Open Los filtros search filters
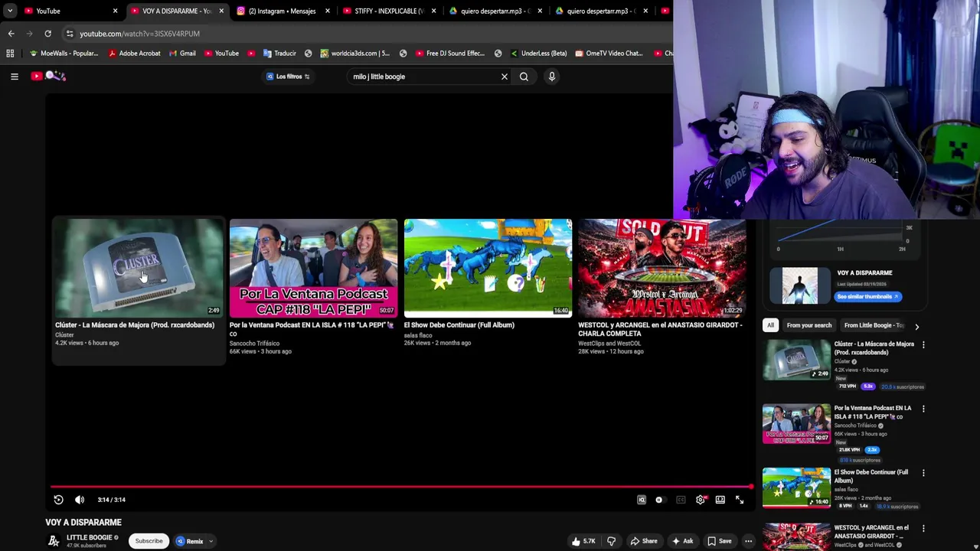 pyautogui.click(x=288, y=77)
